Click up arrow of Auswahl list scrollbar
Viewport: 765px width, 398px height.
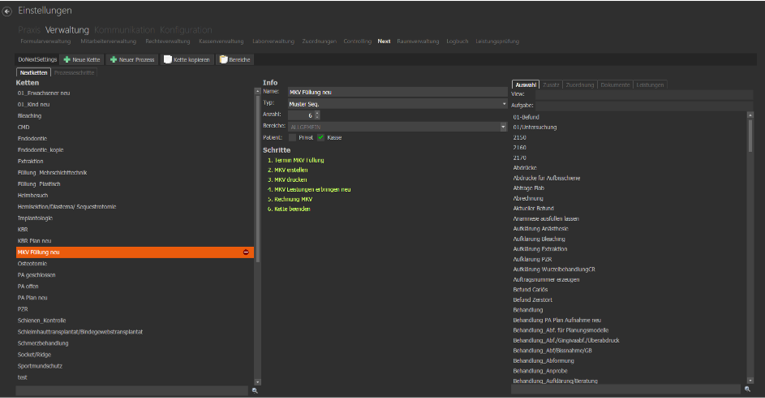pos(750,115)
